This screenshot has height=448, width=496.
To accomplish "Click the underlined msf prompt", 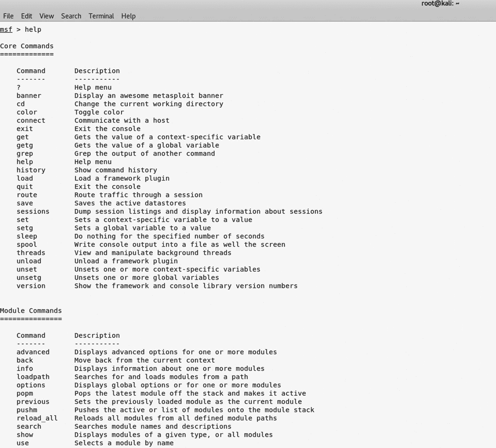I will (x=6, y=30).
